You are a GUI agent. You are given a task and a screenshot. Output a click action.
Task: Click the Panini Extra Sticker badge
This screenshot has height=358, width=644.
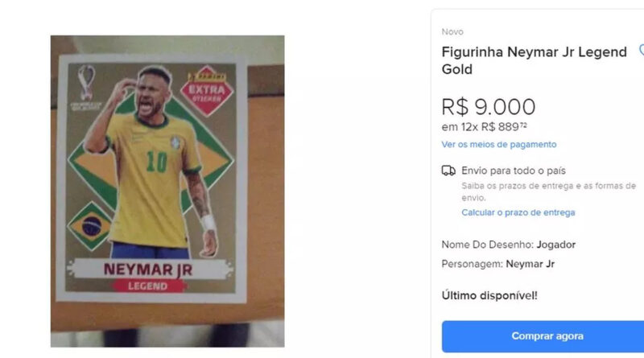pos(206,91)
